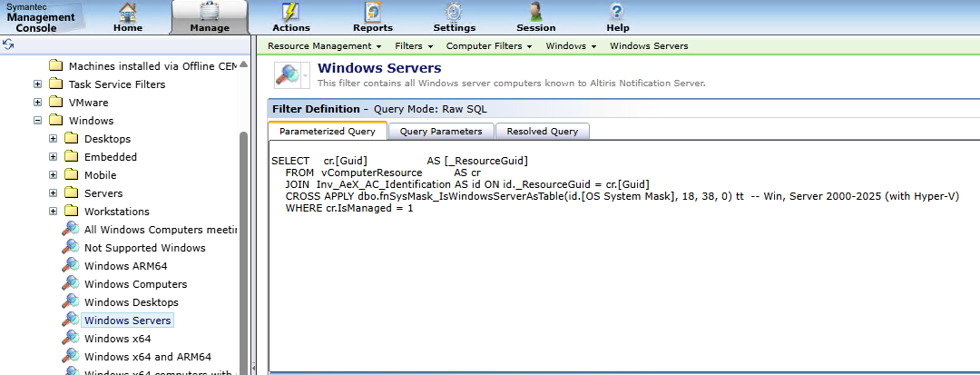Click the Windows Servers filter header icon
This screenshot has height=375, width=980.
(x=287, y=74)
